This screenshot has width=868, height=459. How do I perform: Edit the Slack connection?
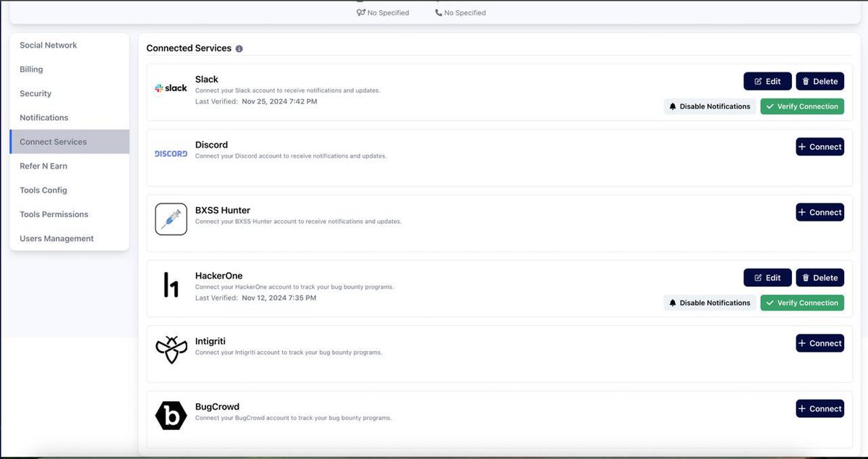[767, 81]
